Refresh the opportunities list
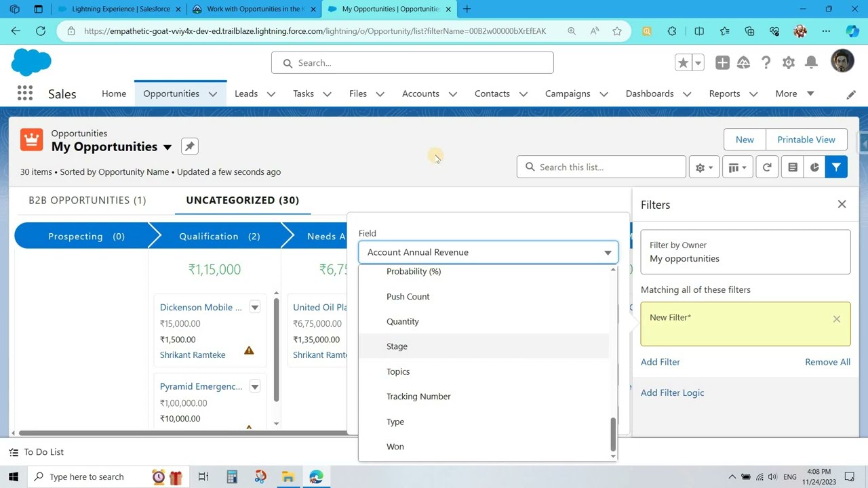Screen dimensions: 868x488 click(x=767, y=167)
